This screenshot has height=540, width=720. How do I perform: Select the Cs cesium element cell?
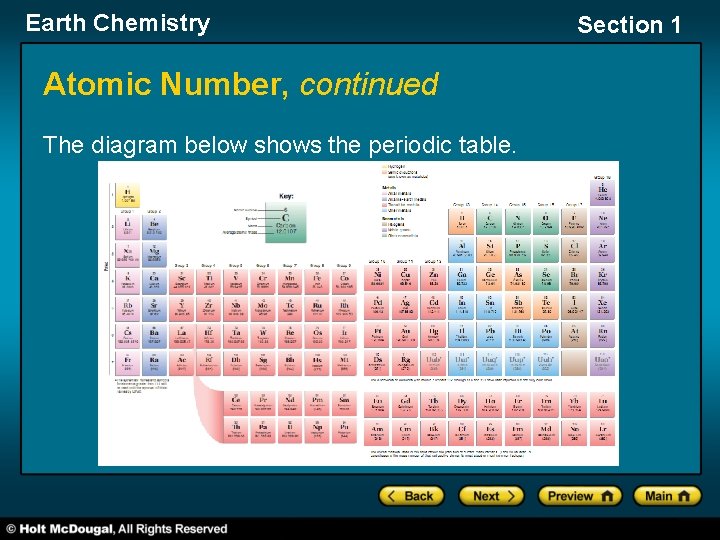point(128,336)
